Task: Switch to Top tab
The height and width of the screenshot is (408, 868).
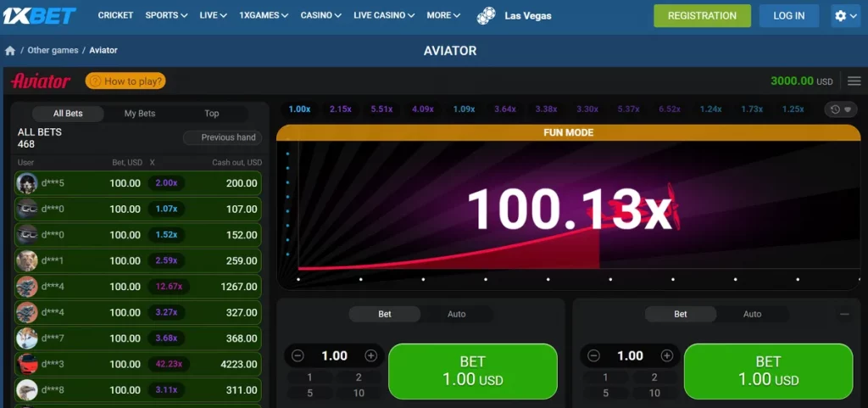Action: tap(211, 114)
